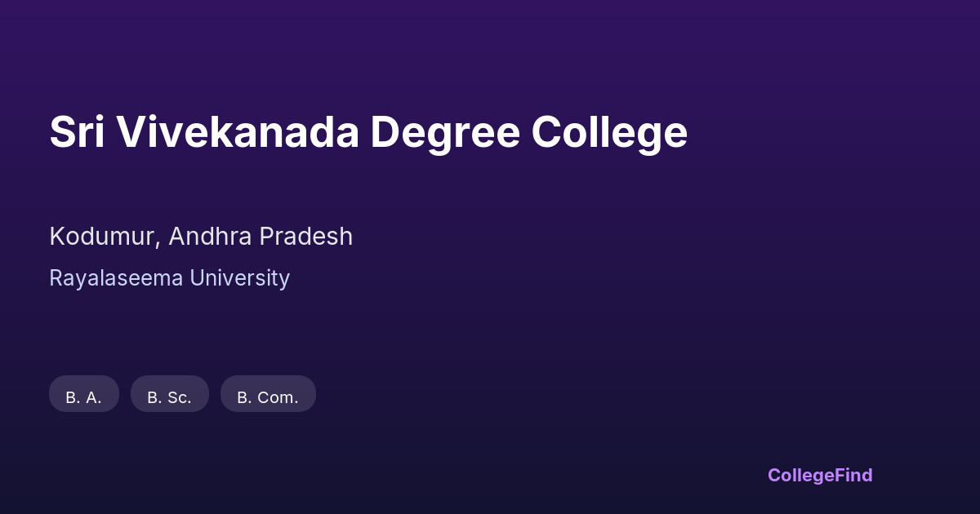Viewport: 980px width, 514px height.
Task: Select the word "Vivekanada" in the heading
Action: point(237,132)
